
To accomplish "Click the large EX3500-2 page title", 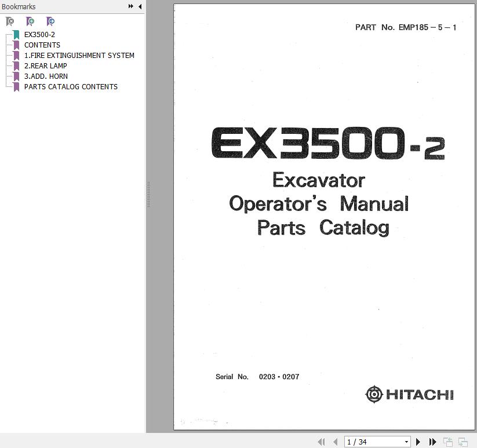I will point(328,143).
